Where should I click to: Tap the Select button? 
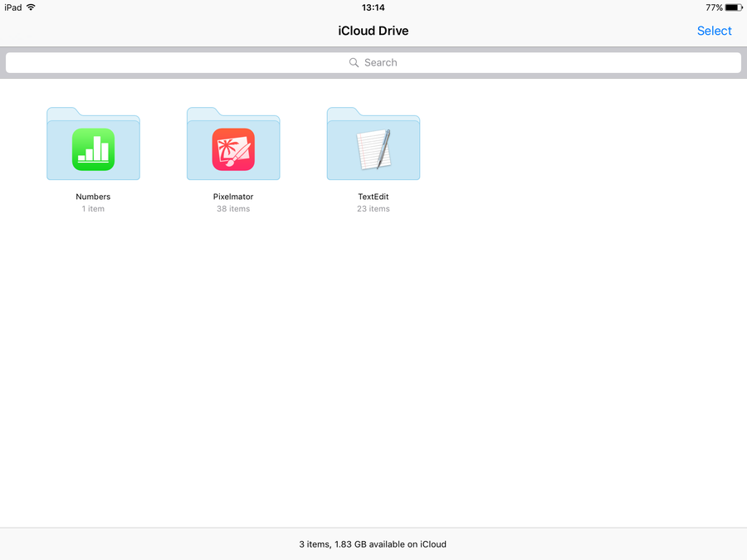(x=714, y=31)
